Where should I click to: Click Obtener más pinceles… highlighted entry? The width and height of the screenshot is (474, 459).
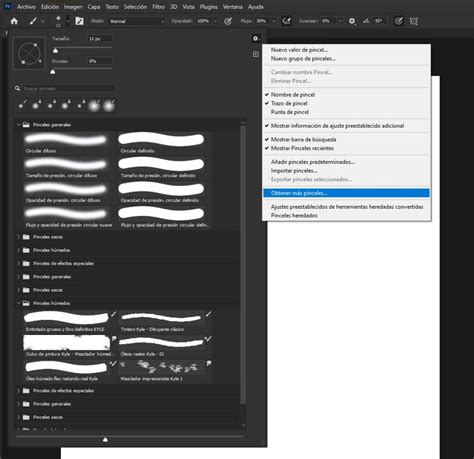coord(346,193)
